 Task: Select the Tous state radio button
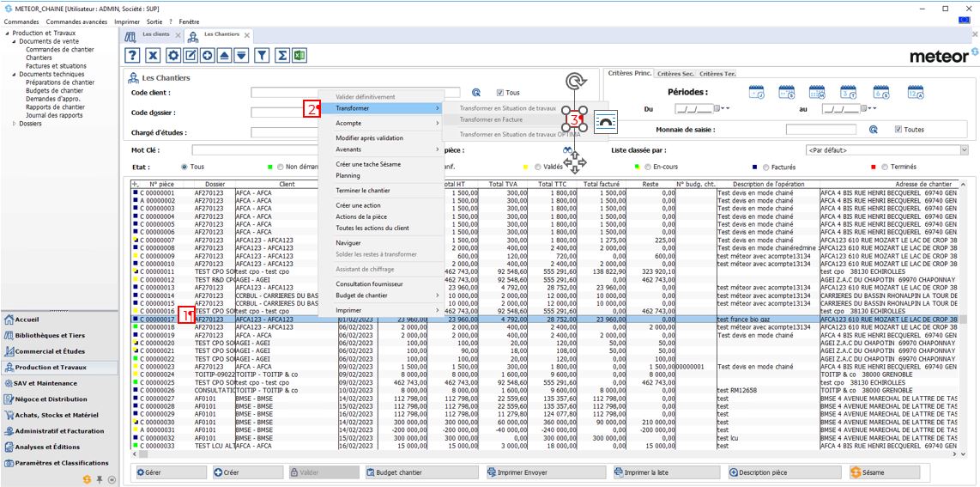pyautogui.click(x=184, y=167)
